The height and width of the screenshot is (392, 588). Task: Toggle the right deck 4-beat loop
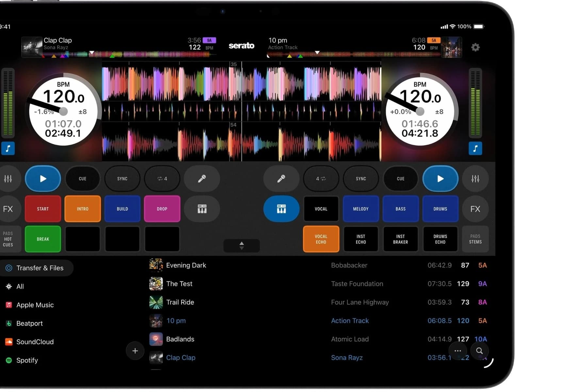(x=321, y=179)
